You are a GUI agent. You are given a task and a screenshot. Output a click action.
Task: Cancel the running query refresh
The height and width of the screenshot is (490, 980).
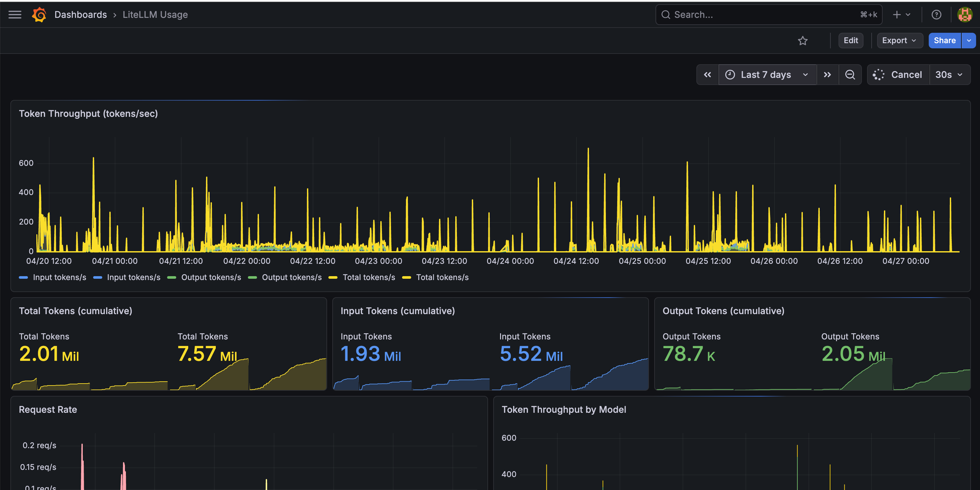tap(898, 75)
